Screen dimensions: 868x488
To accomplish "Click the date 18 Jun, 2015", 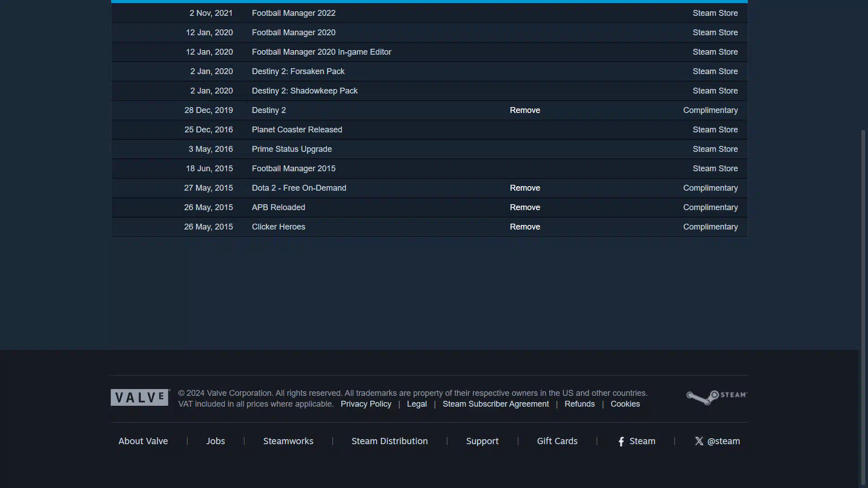I will click(209, 169).
